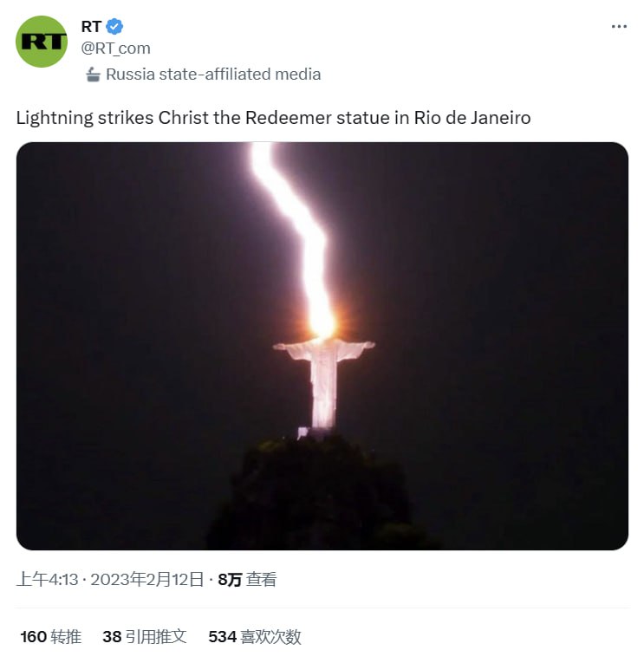This screenshot has width=644, height=663.
Task: Show the 160 转推 retweets list
Action: (x=51, y=637)
